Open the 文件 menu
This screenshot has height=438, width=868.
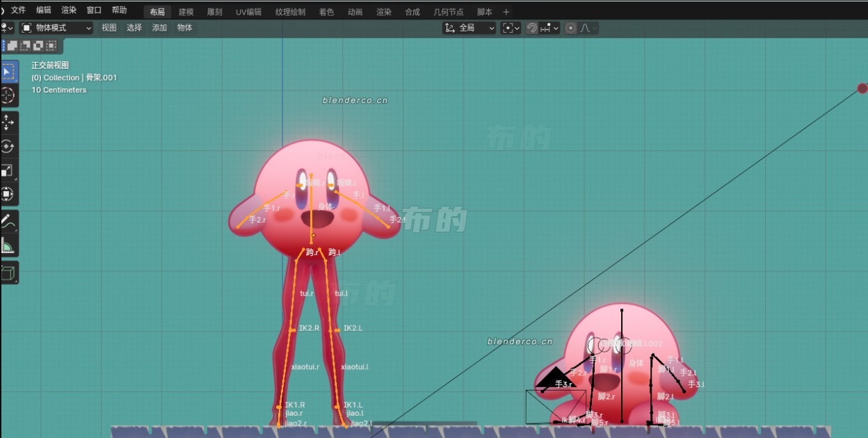pyautogui.click(x=19, y=10)
